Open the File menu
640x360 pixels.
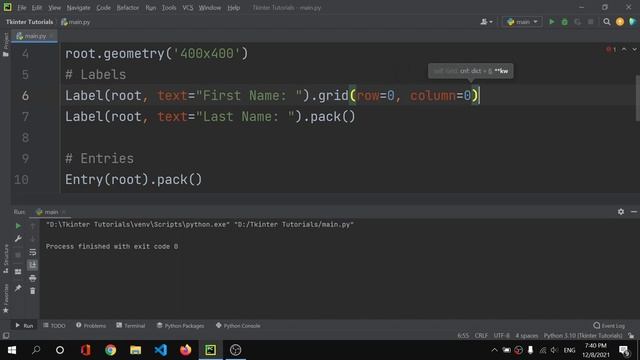(22, 8)
